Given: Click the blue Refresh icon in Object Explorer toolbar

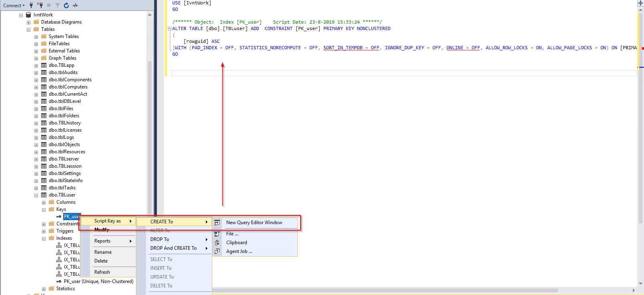Looking at the screenshot, I should (66, 5).
